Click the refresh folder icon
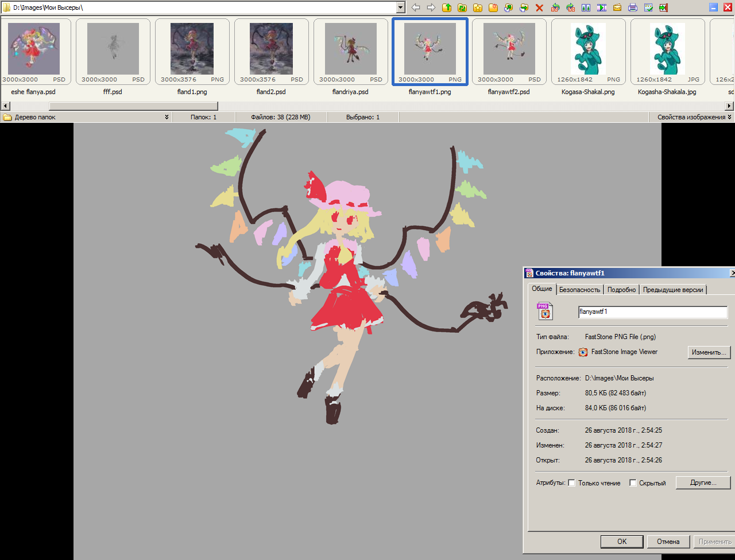 click(x=462, y=7)
